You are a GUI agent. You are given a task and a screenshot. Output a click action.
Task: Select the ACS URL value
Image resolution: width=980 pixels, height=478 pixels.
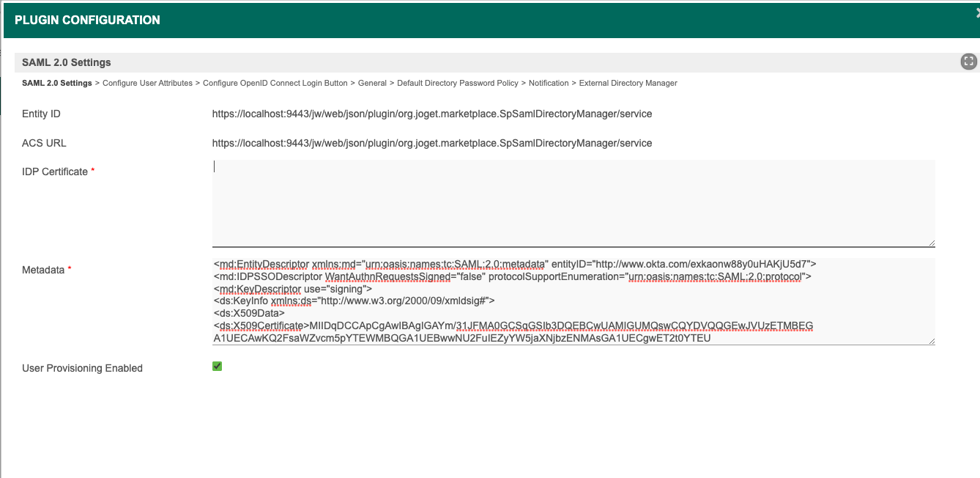click(432, 143)
